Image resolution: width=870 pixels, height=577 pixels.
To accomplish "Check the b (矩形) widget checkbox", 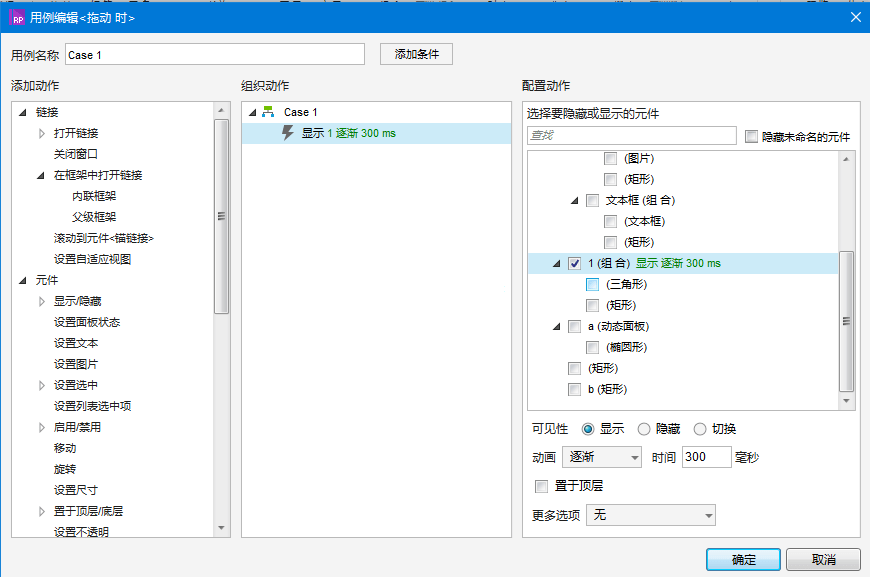I will tap(574, 389).
